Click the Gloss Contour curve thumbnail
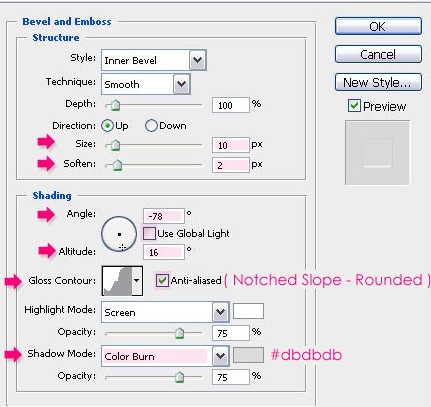 pos(117,281)
